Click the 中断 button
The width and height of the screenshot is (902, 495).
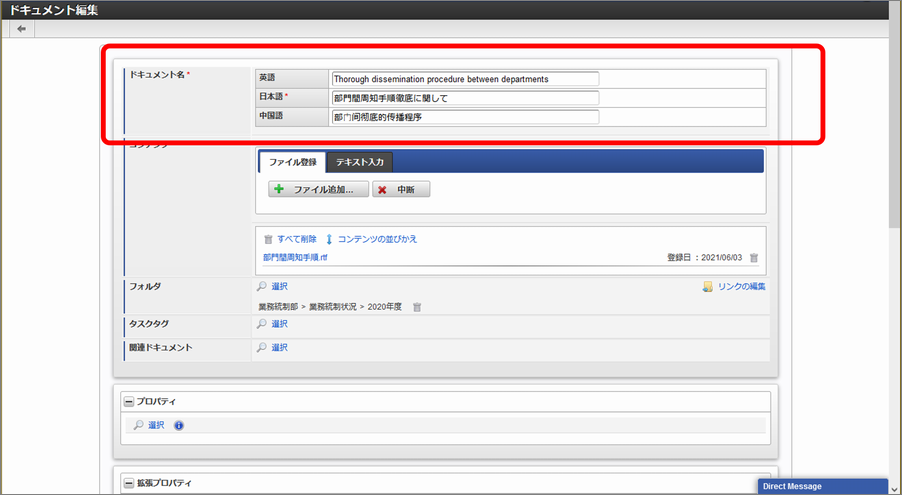[401, 189]
